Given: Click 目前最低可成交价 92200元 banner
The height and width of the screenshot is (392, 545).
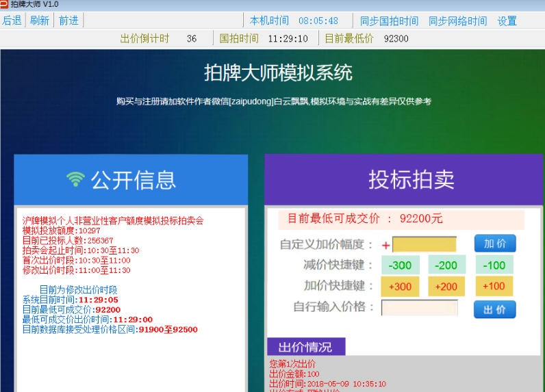Looking at the screenshot, I should [x=401, y=219].
